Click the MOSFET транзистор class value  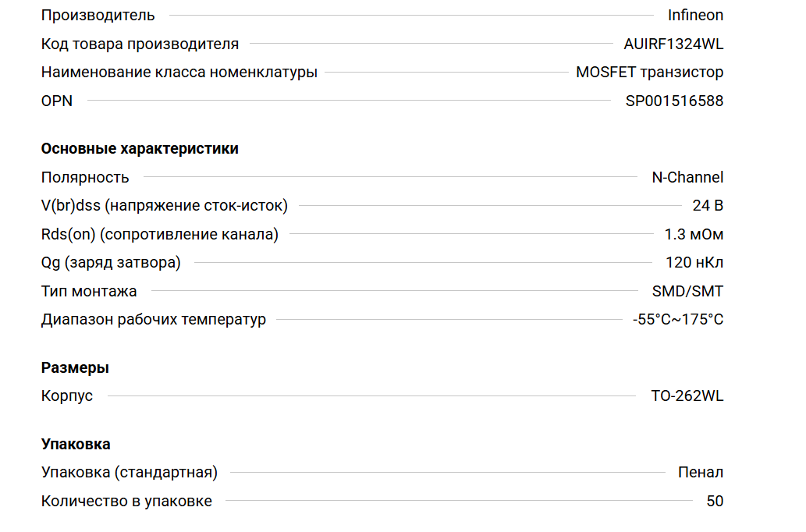coord(649,73)
